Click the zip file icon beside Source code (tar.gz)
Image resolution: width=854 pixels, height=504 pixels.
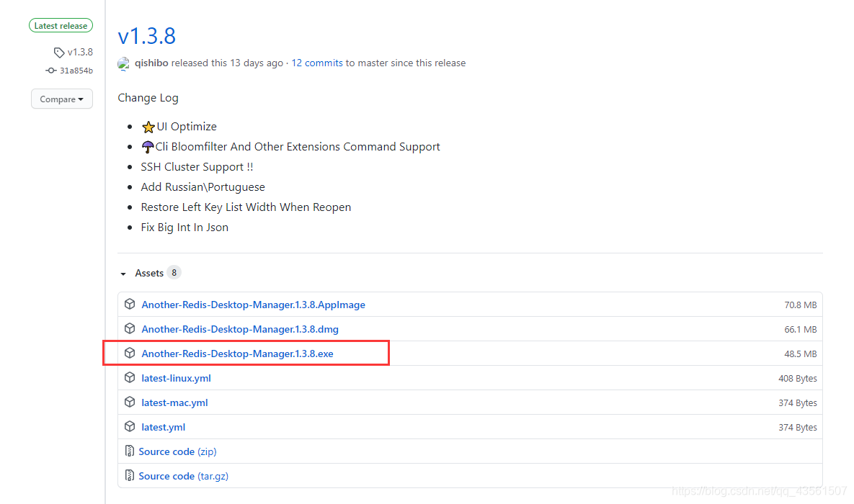point(129,476)
